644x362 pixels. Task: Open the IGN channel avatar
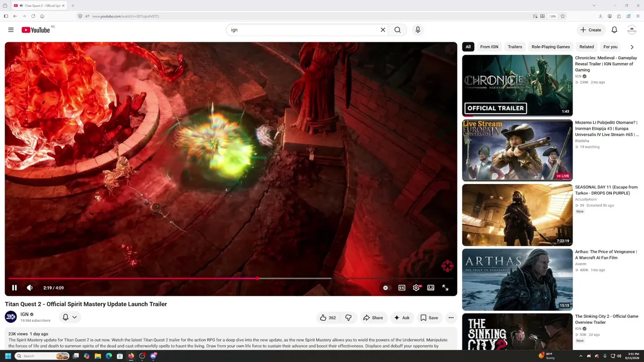coord(11,317)
